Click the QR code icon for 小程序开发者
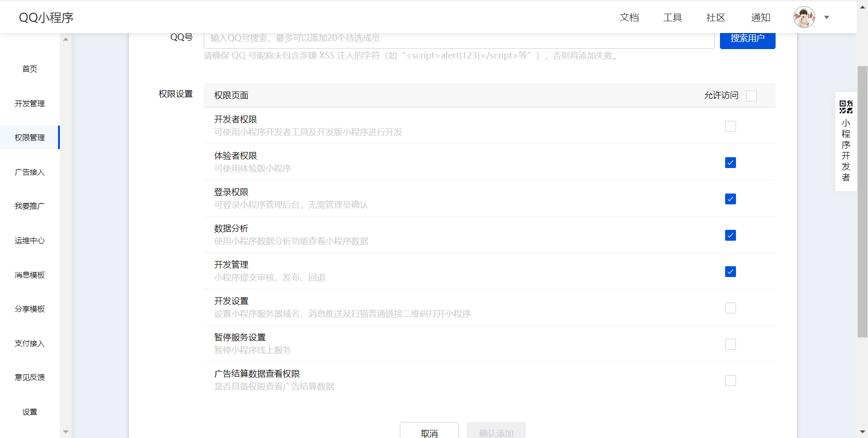The height and width of the screenshot is (438, 868). [846, 107]
